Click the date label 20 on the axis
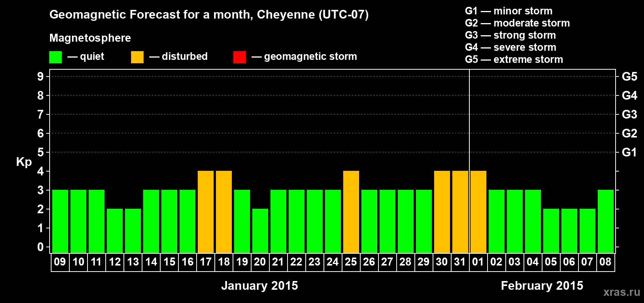This screenshot has height=303, width=644. tap(260, 262)
